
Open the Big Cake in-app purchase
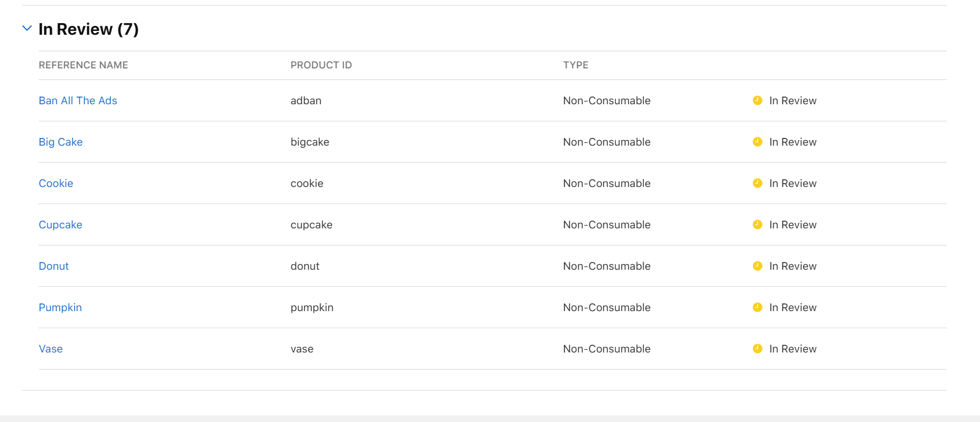pos(61,142)
